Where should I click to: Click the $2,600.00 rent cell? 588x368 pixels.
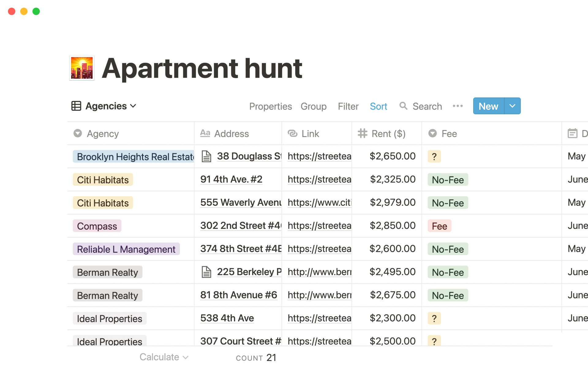point(392,249)
